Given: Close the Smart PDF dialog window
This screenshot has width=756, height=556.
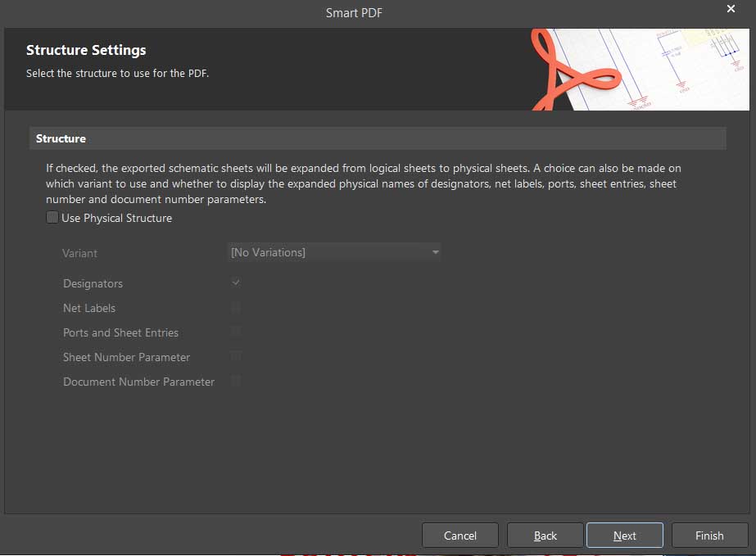Looking at the screenshot, I should [731, 9].
